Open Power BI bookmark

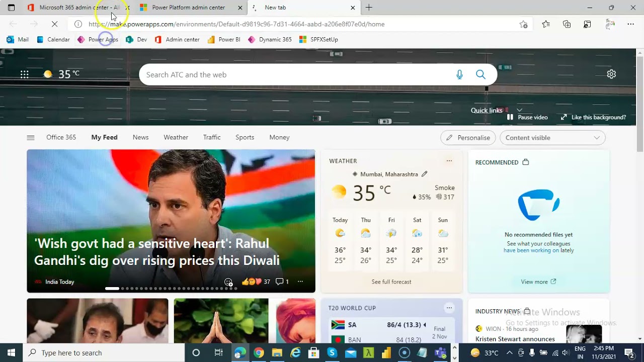(224, 39)
